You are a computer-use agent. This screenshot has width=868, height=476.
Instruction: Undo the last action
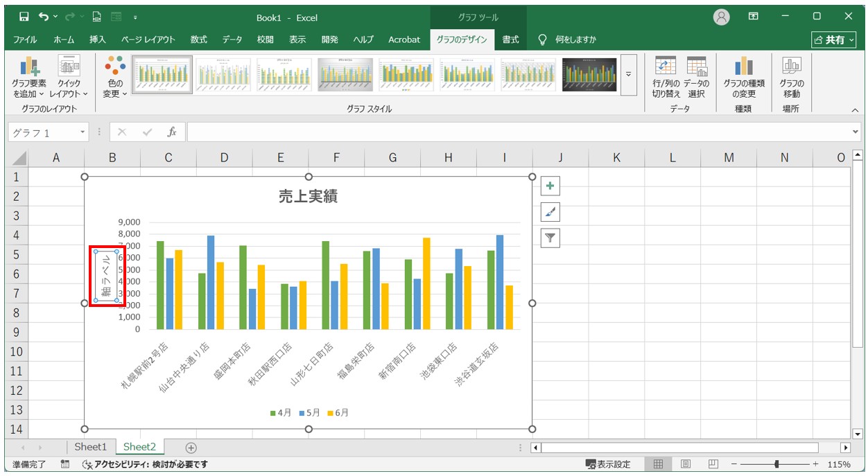point(44,17)
